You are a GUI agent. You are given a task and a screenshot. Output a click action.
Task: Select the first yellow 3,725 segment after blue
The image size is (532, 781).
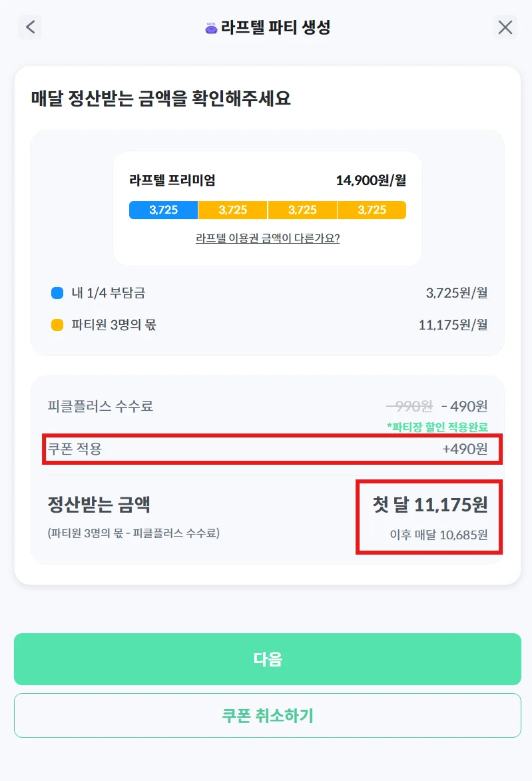233,210
